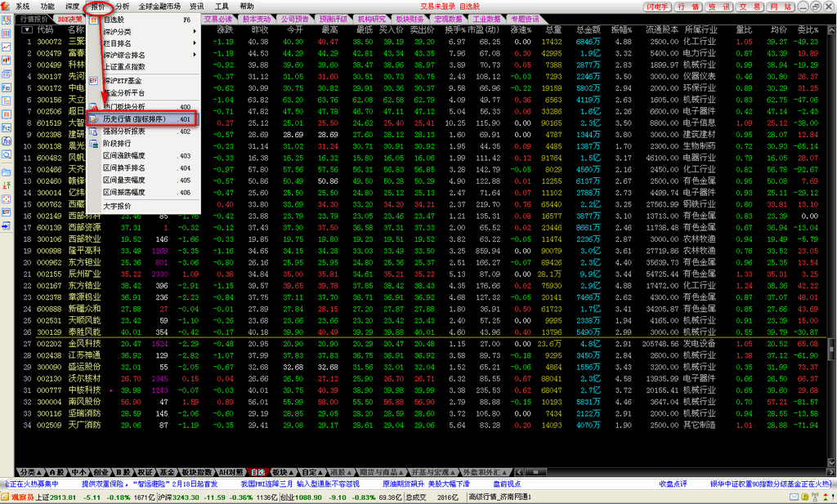This screenshot has height=504, width=837.
Task: Click the red-green arrows status bar icon
Action: pos(826,497)
